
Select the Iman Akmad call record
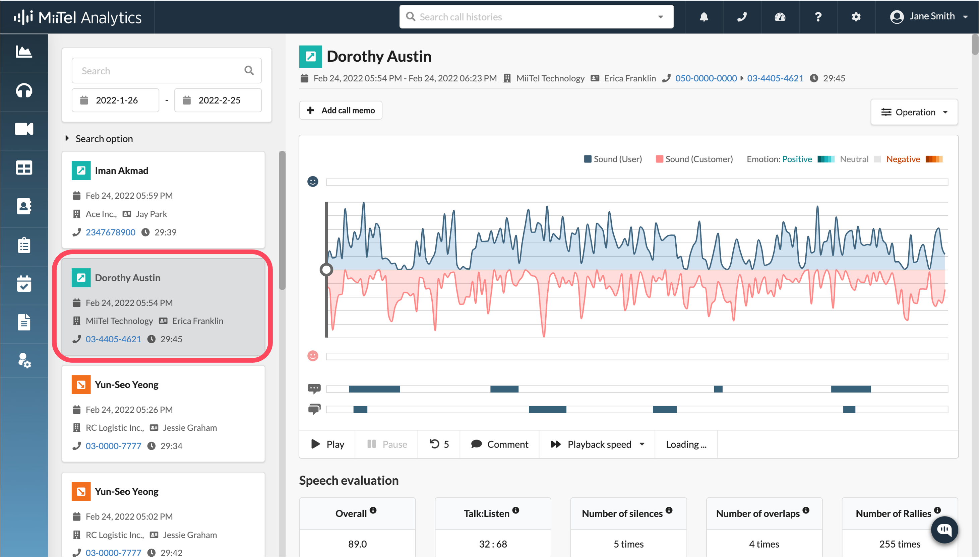163,200
